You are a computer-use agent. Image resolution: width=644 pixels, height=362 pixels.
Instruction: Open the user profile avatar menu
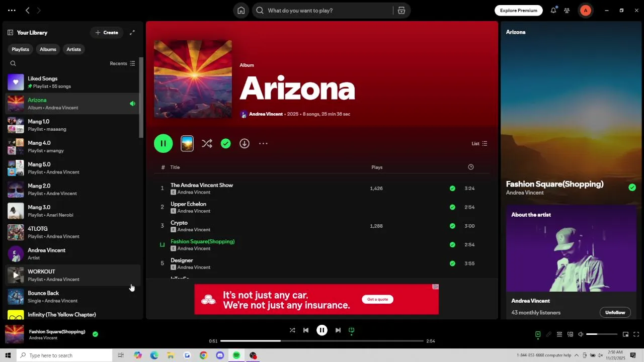pyautogui.click(x=585, y=11)
